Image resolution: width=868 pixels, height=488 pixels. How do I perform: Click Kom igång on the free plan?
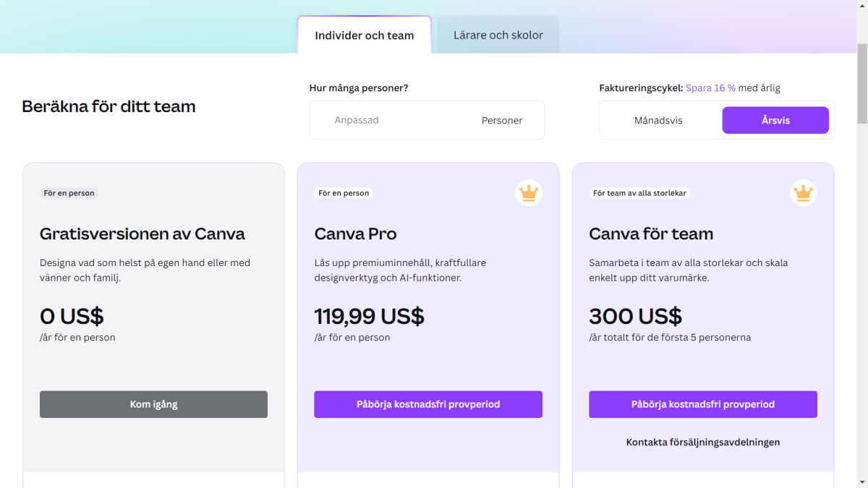click(153, 404)
